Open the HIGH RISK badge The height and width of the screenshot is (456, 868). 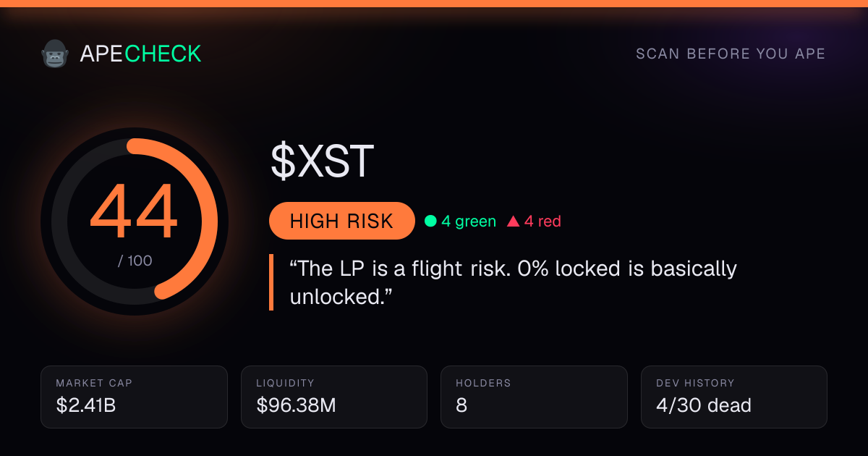(x=341, y=221)
